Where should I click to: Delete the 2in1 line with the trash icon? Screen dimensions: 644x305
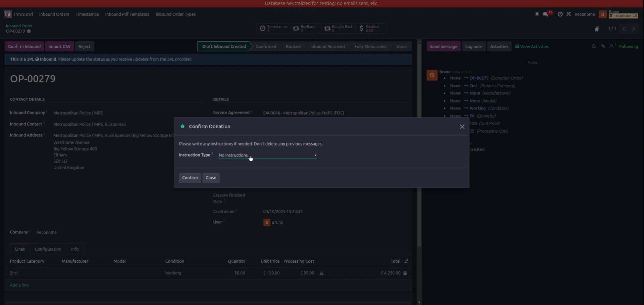(405, 273)
